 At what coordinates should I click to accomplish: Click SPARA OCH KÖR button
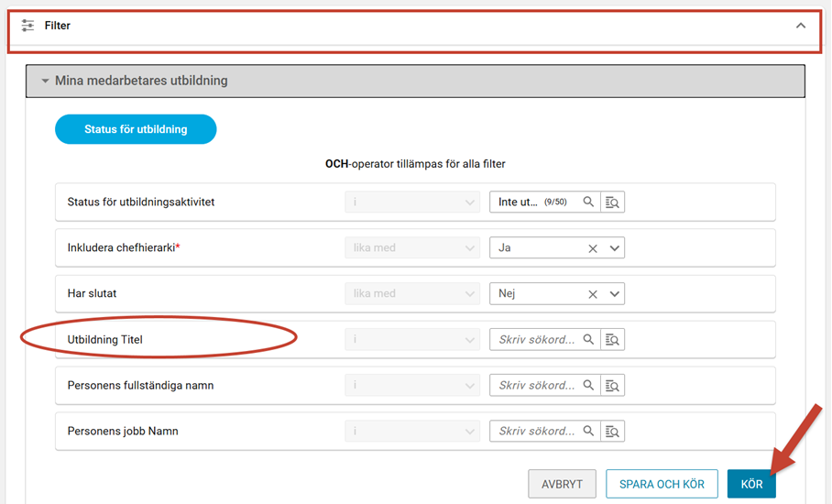click(x=662, y=484)
